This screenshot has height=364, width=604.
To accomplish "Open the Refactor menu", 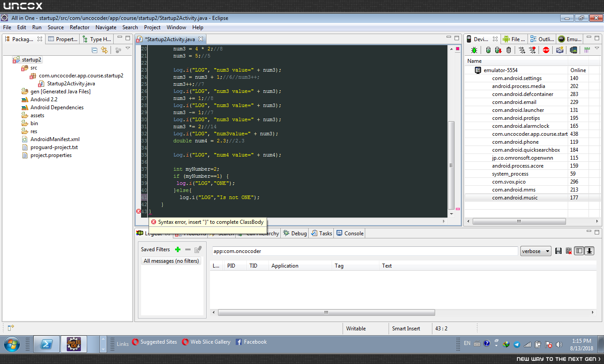I will tap(80, 27).
